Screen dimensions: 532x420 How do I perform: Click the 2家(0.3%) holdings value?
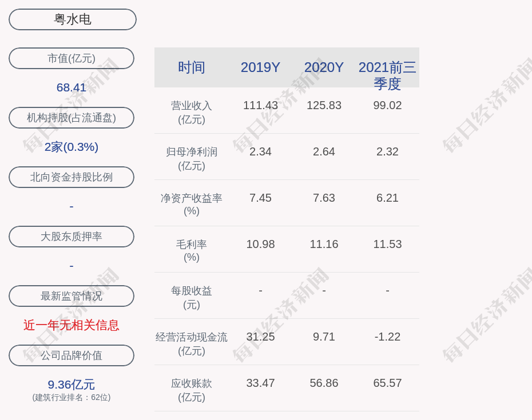(72, 147)
